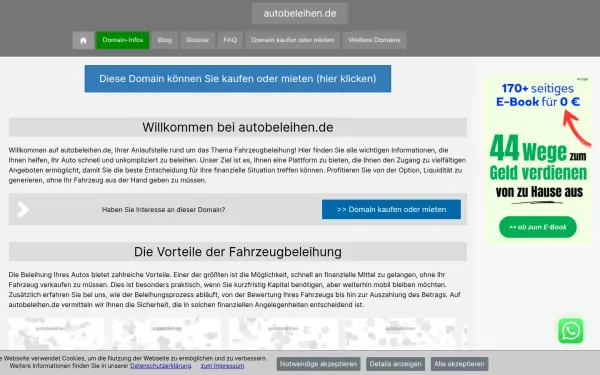Click 'Details anzeigen' cookie button
The width and height of the screenshot is (600, 375).
[395, 364]
